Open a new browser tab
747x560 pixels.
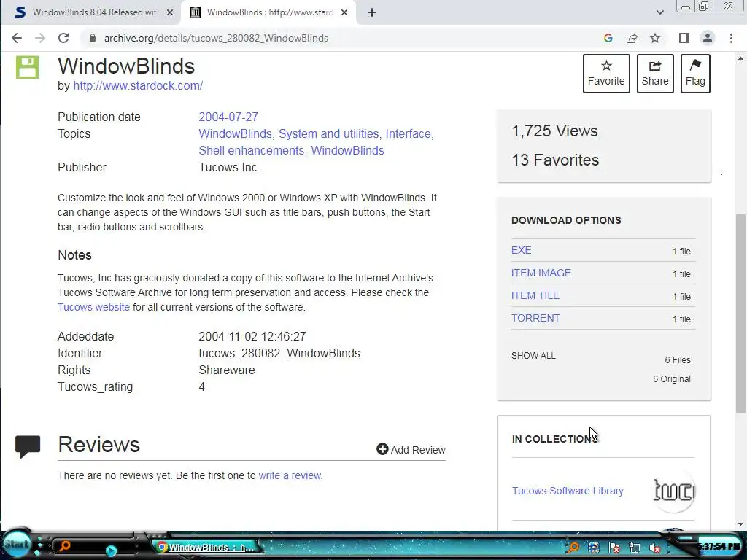(x=372, y=12)
